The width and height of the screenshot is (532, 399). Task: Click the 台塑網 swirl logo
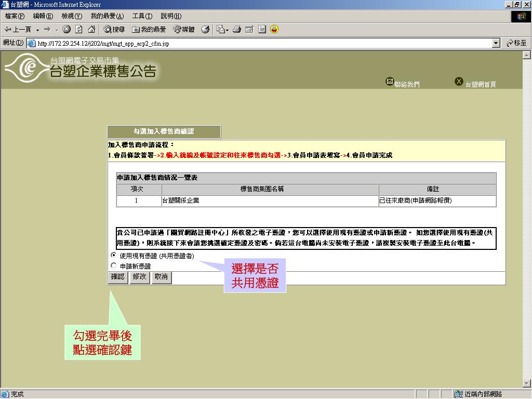[27, 68]
